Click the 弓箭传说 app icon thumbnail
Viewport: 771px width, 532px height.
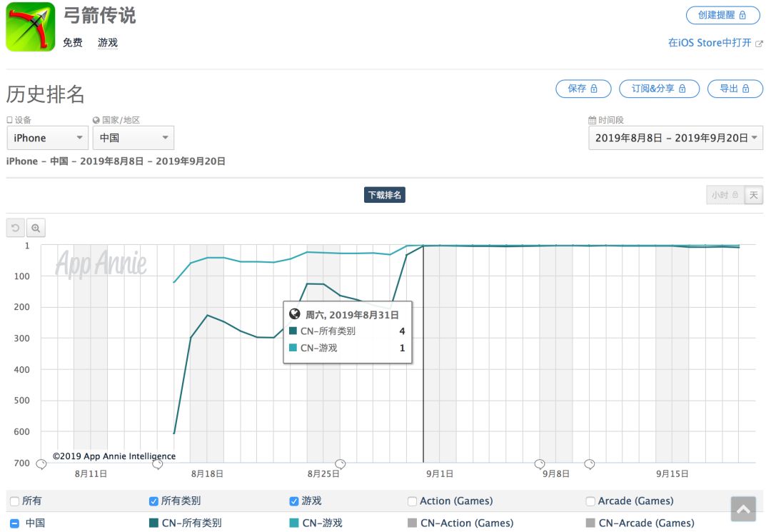(31, 26)
